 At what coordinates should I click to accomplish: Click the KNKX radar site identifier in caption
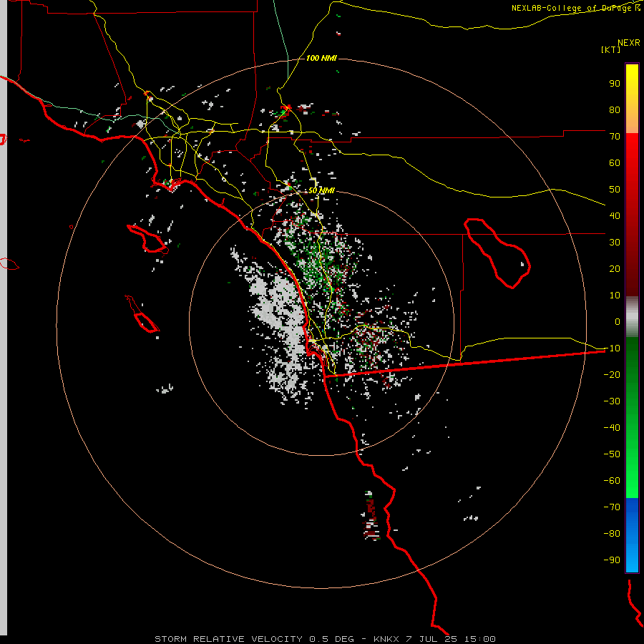click(x=386, y=639)
